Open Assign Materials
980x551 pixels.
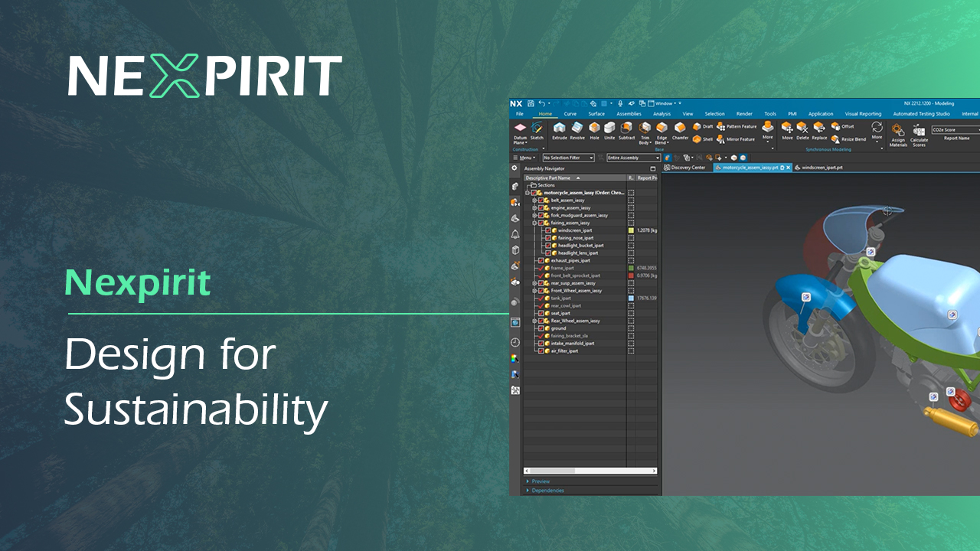coord(898,135)
